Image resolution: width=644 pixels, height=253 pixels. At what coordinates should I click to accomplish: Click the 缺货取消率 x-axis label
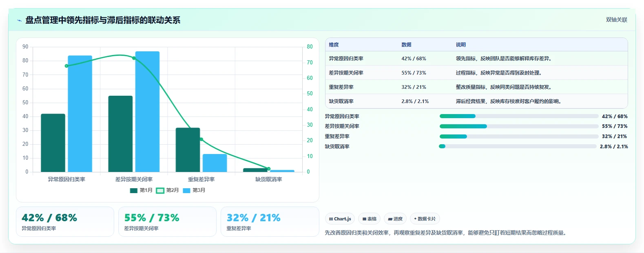click(269, 179)
